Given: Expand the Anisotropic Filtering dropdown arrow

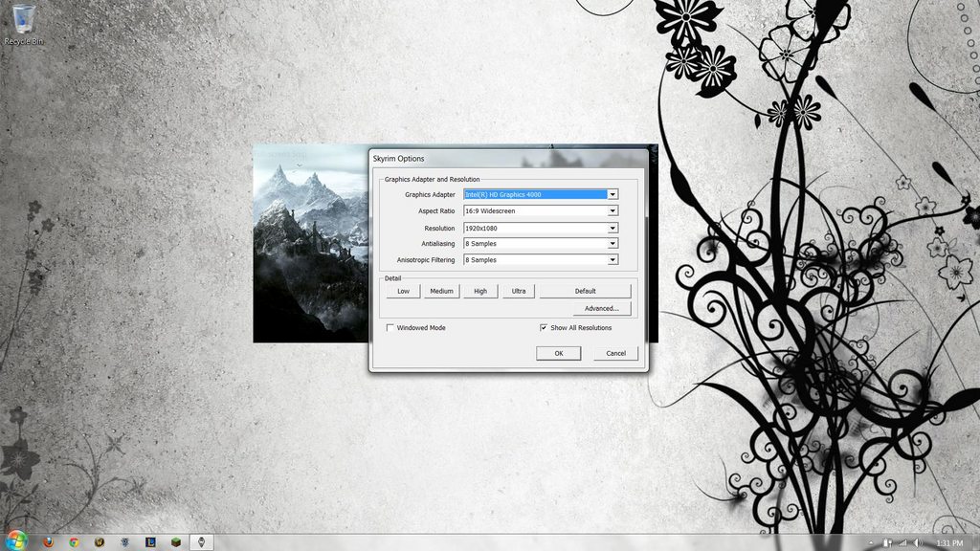Looking at the screenshot, I should 612,260.
